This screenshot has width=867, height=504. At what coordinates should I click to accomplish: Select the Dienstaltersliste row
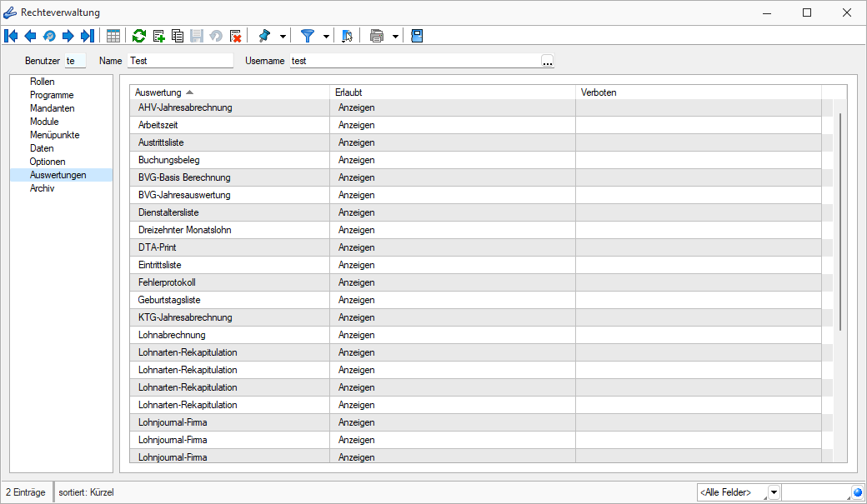(x=475, y=212)
